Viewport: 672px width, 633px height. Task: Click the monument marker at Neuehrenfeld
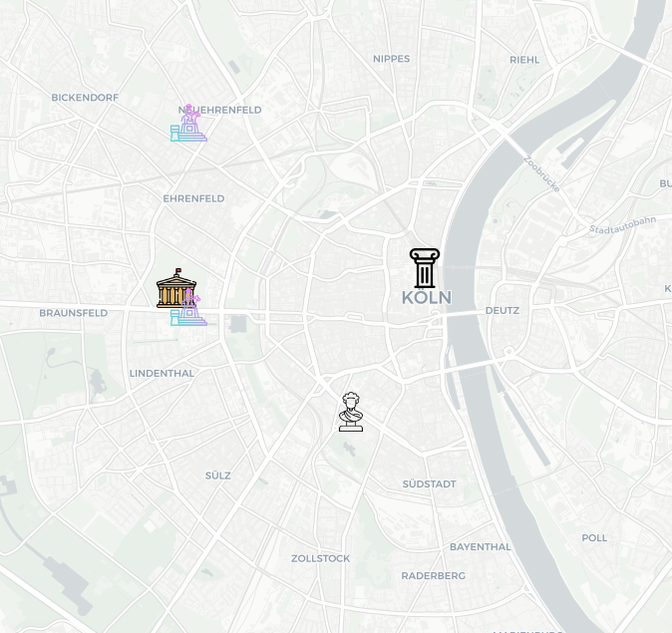[x=188, y=123]
